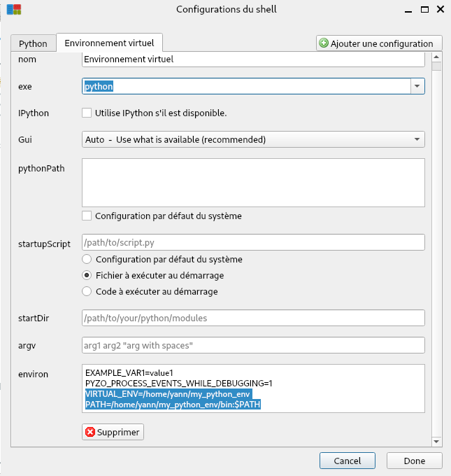
Task: Choose Code à exécuter au démarrage option
Action: tap(87, 291)
